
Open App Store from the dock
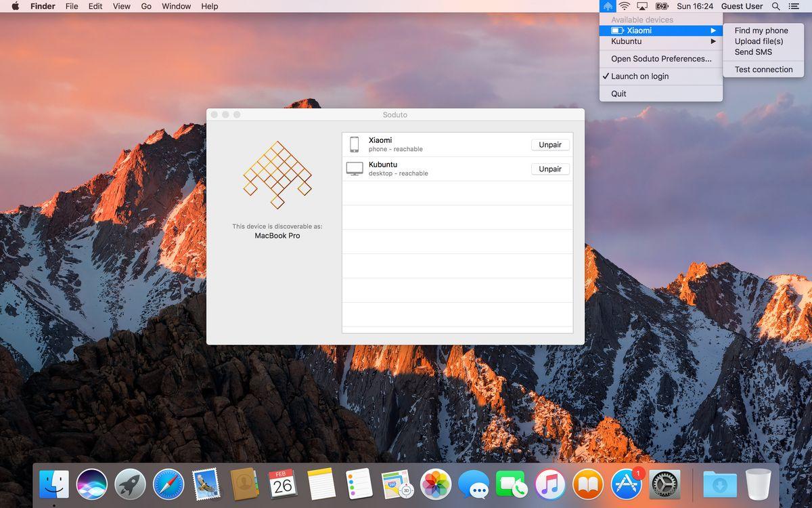point(626,484)
